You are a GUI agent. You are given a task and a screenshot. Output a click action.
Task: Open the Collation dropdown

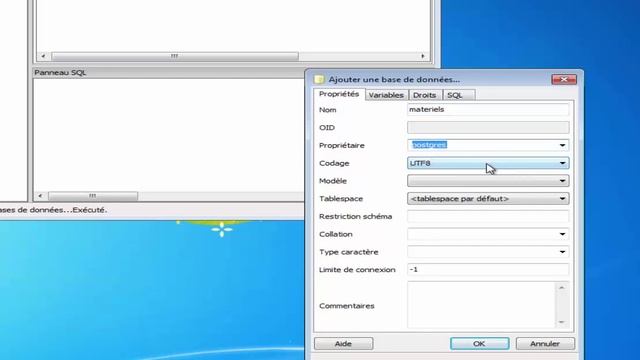pyautogui.click(x=562, y=234)
